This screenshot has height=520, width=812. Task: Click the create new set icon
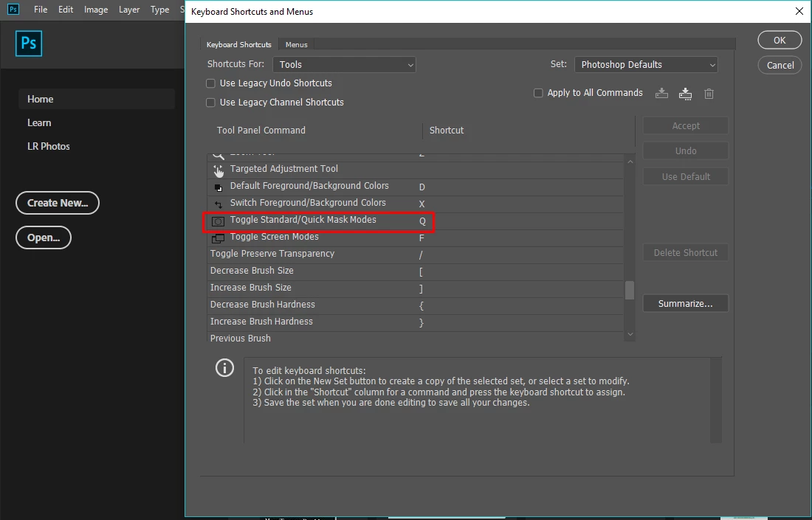pyautogui.click(x=685, y=94)
